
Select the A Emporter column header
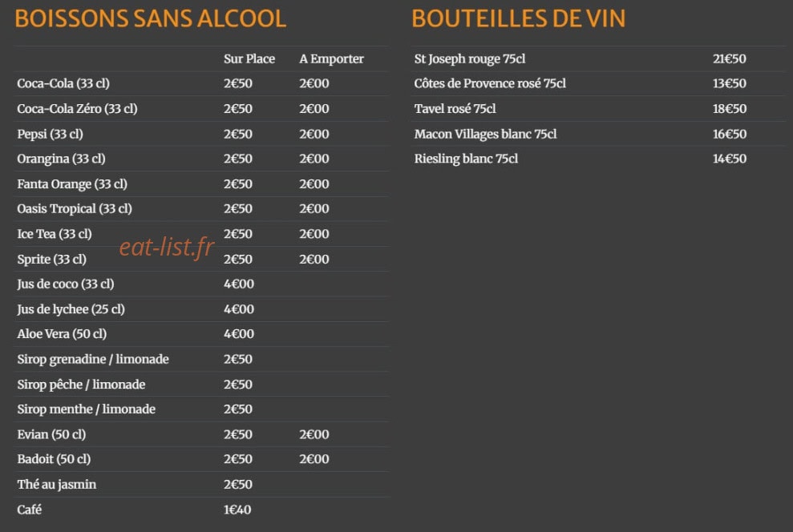pyautogui.click(x=331, y=59)
